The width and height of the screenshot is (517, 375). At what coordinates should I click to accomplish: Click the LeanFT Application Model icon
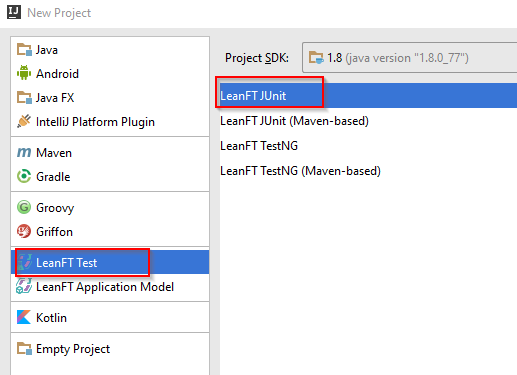pos(24,286)
